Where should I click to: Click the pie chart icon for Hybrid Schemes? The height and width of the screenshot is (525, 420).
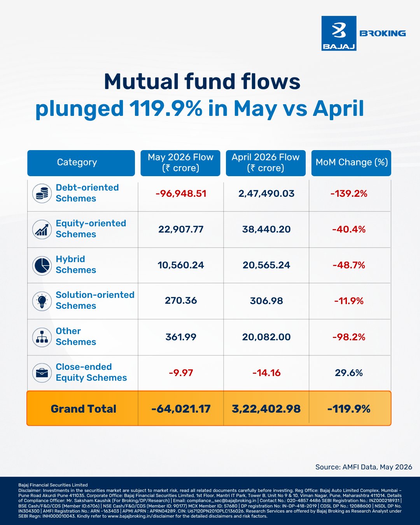coord(42,265)
